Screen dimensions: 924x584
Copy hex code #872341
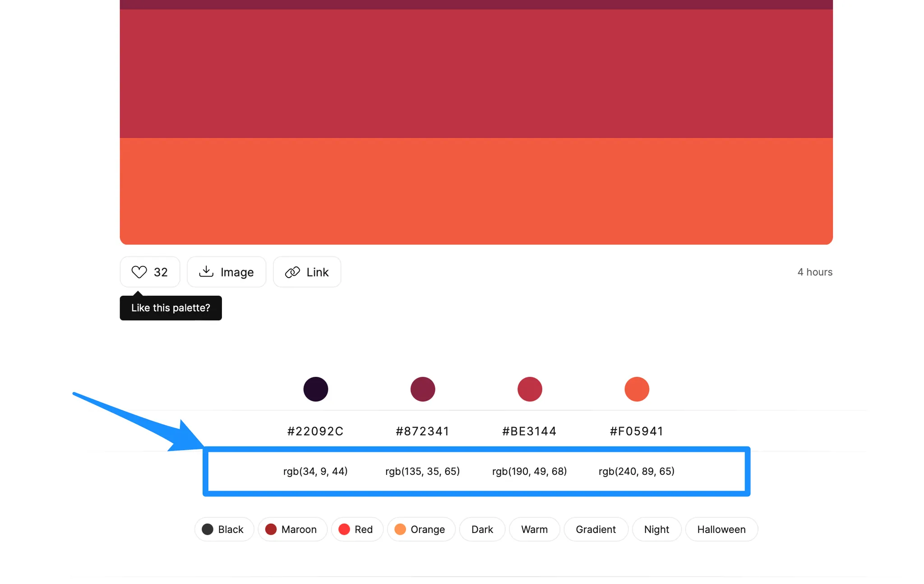422,431
